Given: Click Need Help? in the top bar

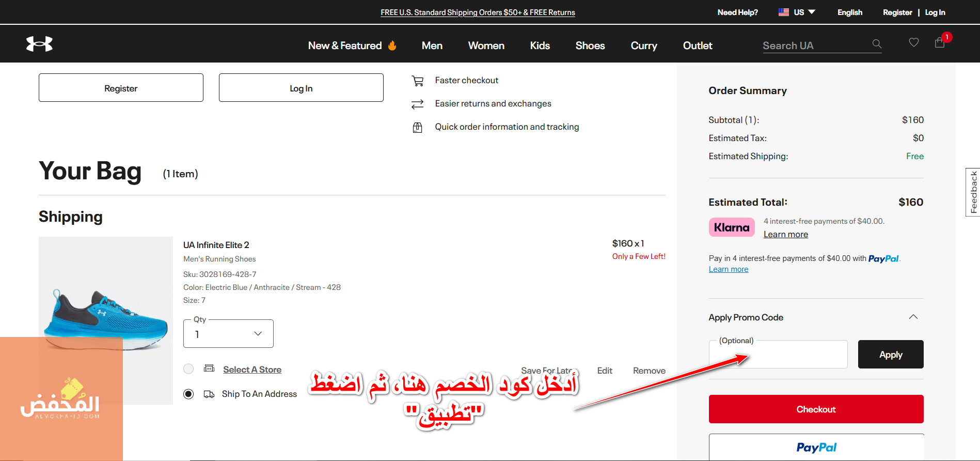Looking at the screenshot, I should pos(737,12).
